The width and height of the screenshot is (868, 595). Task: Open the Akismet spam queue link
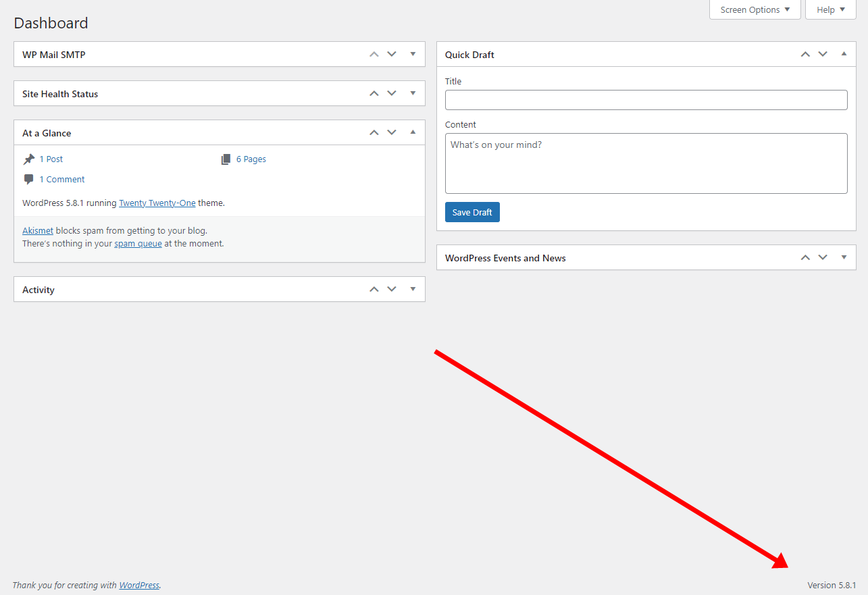tap(138, 244)
